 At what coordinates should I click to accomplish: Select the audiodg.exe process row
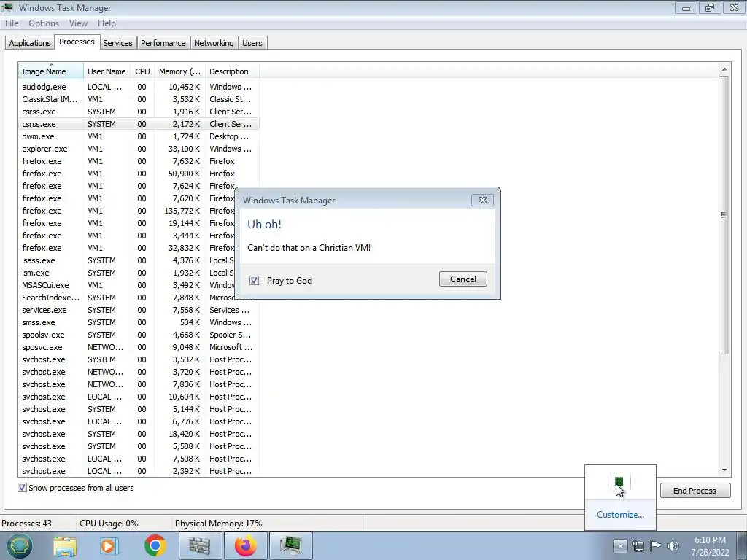[x=139, y=87]
